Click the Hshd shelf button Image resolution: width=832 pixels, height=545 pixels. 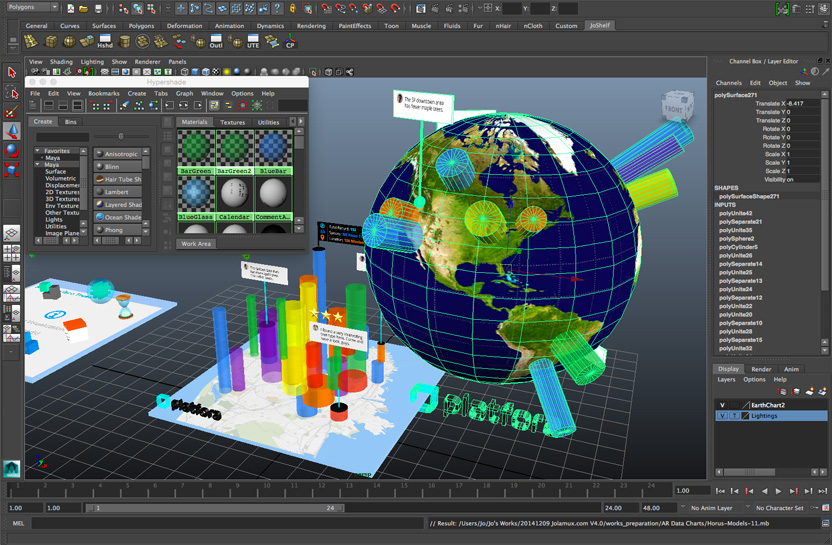click(x=104, y=42)
